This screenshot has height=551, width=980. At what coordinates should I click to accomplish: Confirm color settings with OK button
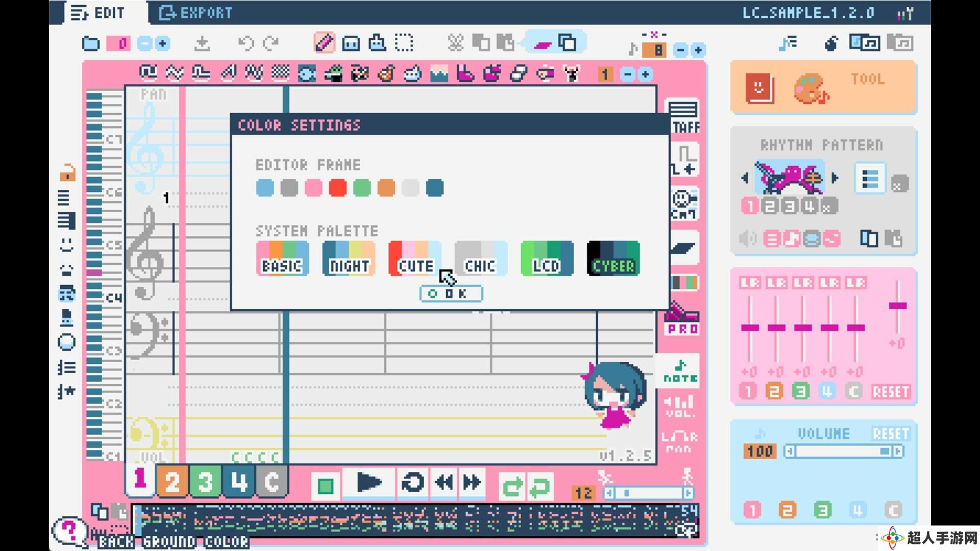click(x=451, y=293)
